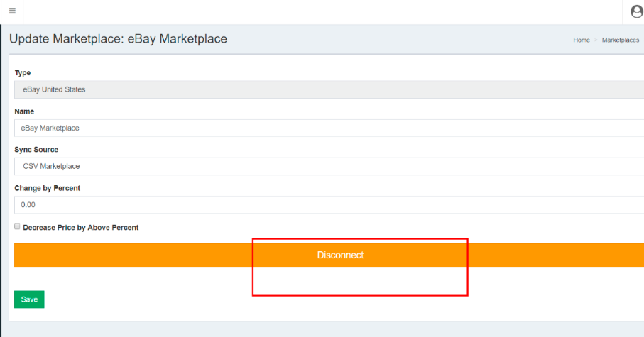Screen dimensions: 644x337
Task: Click the orange Disconnect button
Action: coord(329,255)
